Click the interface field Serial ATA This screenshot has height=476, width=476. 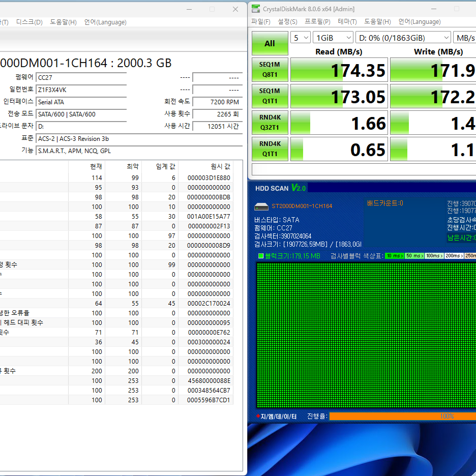[81, 102]
